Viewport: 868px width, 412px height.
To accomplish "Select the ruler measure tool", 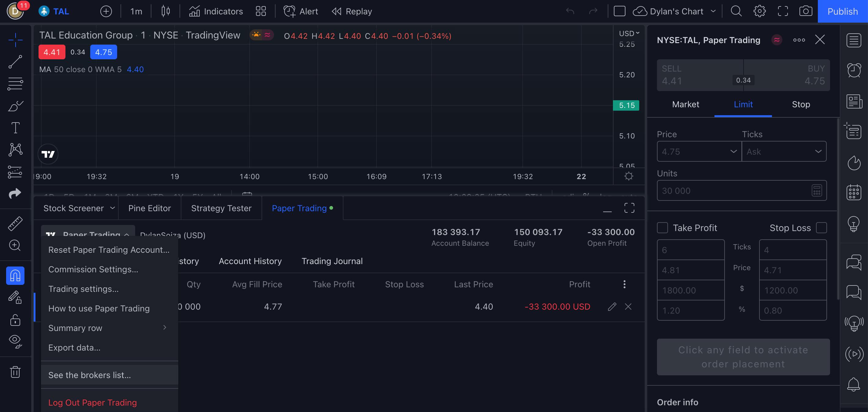I will pyautogui.click(x=15, y=224).
